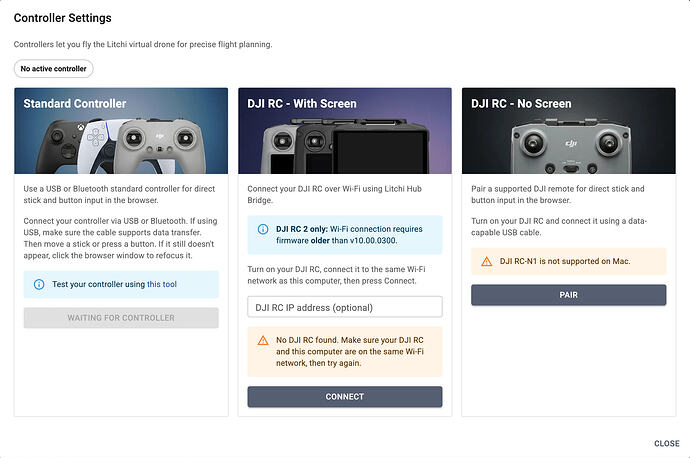Click the WAITING FOR CONTROLLER button
Screen dimensions: 690x458
(x=121, y=318)
